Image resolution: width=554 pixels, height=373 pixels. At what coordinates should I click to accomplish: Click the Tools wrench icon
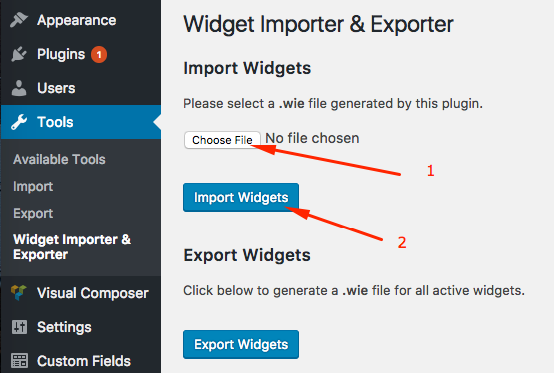click(x=19, y=122)
